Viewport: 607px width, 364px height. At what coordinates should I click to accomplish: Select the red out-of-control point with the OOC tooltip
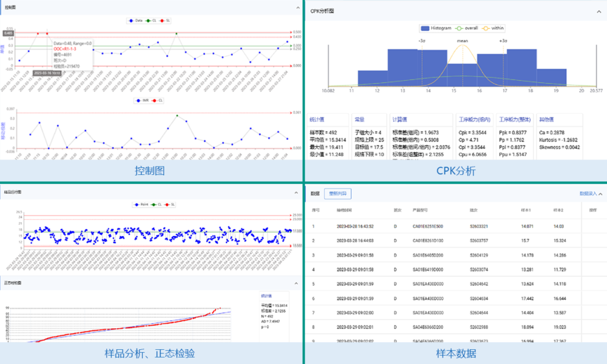pyautogui.click(x=47, y=34)
